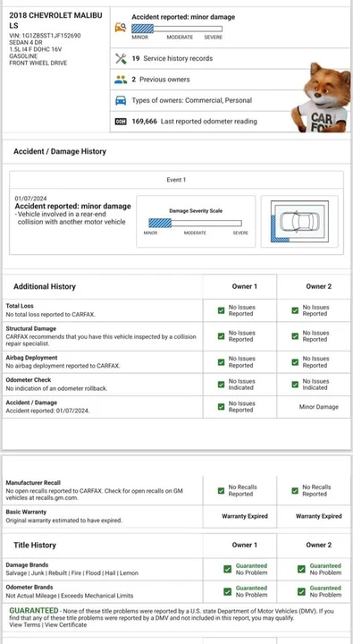Click the wrench service history icon
This screenshot has height=644, width=353.
121,58
